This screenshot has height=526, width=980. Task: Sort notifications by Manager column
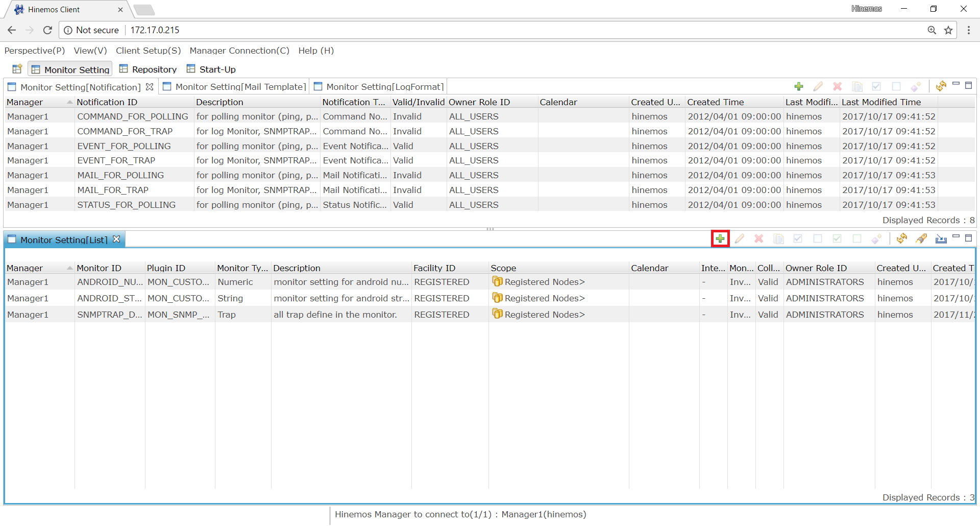39,102
